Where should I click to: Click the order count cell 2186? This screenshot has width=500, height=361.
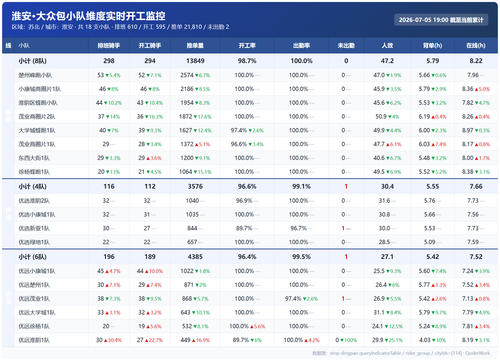(187, 89)
